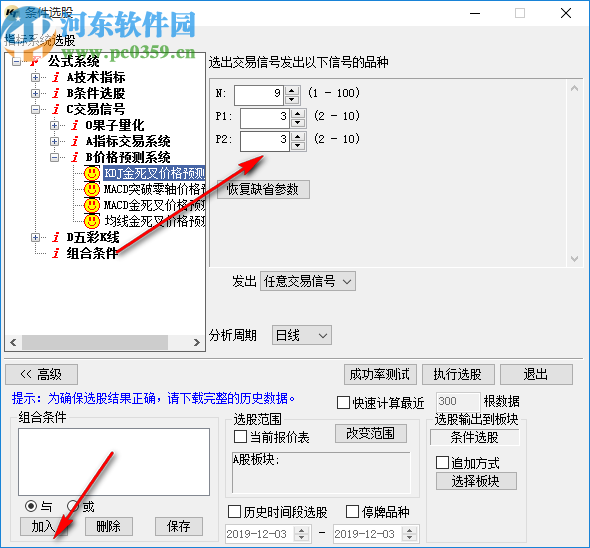Viewport: 590px width, 548px height.
Task: Enable 快速计算最近 checkbox
Action: click(343, 402)
